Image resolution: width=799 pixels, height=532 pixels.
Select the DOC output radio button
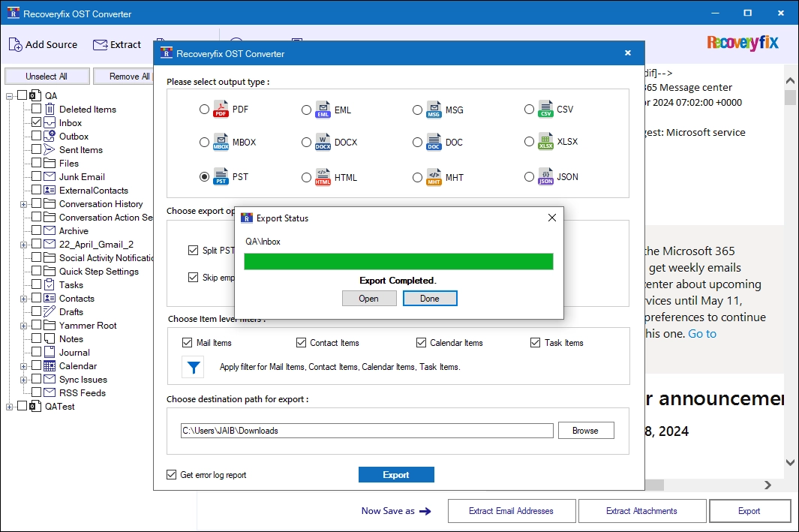[x=417, y=142]
